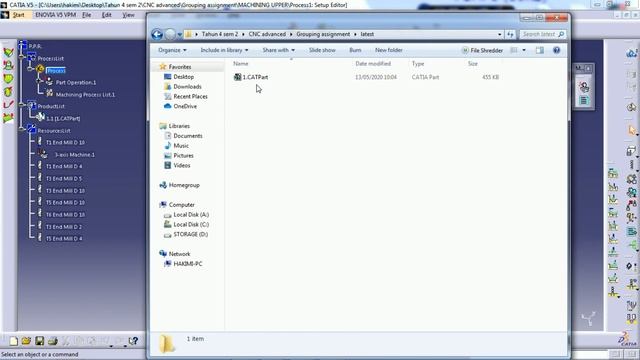Click the File Shredder button
640x360 pixels.
(x=482, y=50)
